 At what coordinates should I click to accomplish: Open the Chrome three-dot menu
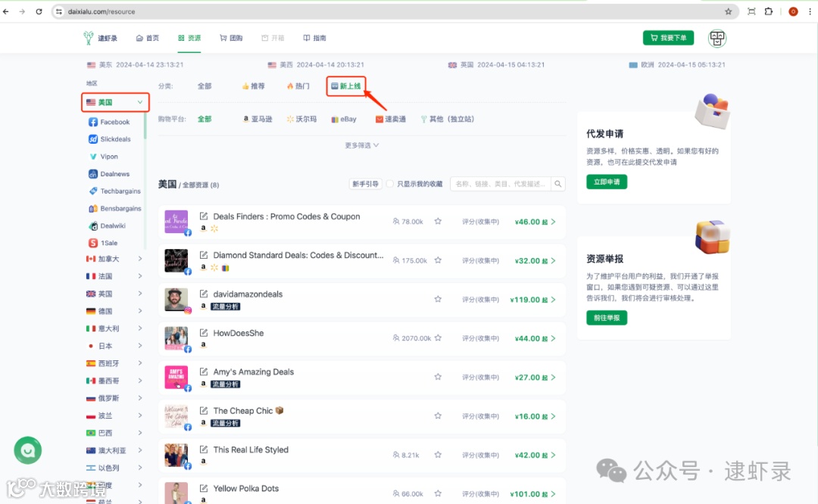810,11
